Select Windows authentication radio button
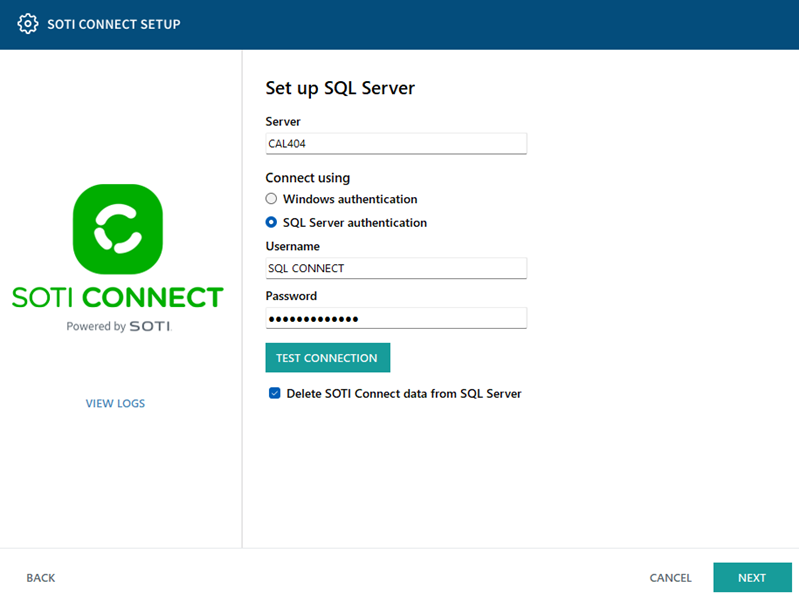 [271, 199]
